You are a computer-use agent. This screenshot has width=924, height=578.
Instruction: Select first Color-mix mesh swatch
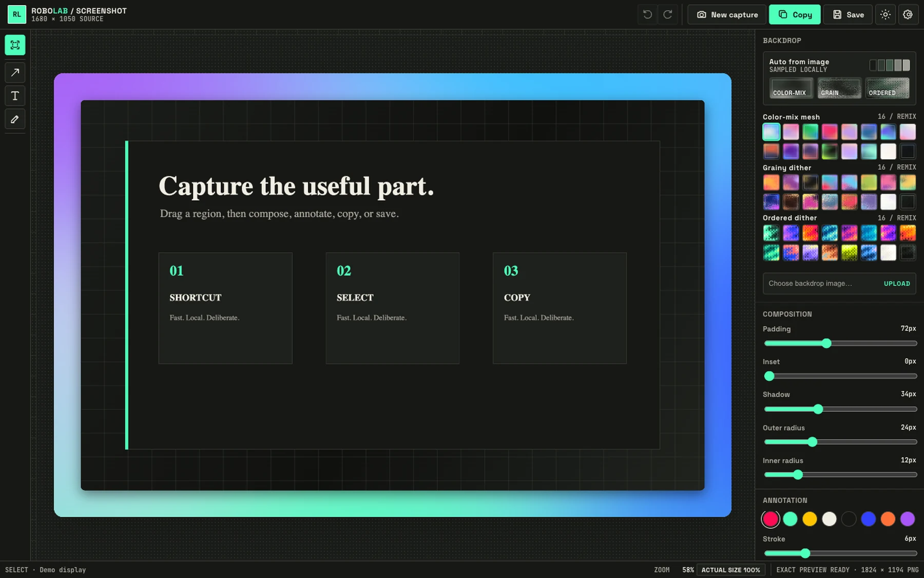pos(771,132)
